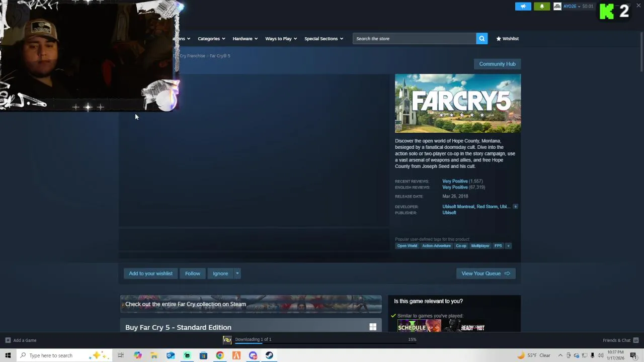Click the volume speaker tray icon
The width and height of the screenshot is (644, 362).
(x=601, y=355)
